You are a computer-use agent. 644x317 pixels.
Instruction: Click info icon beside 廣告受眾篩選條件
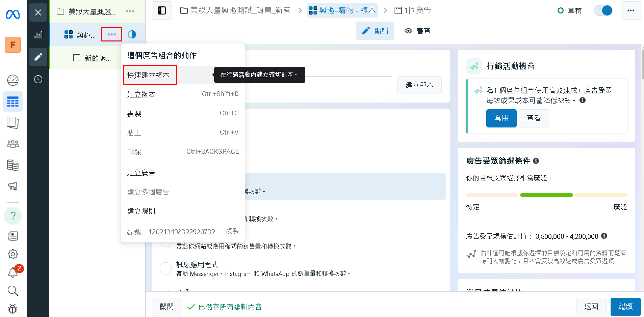(x=536, y=161)
